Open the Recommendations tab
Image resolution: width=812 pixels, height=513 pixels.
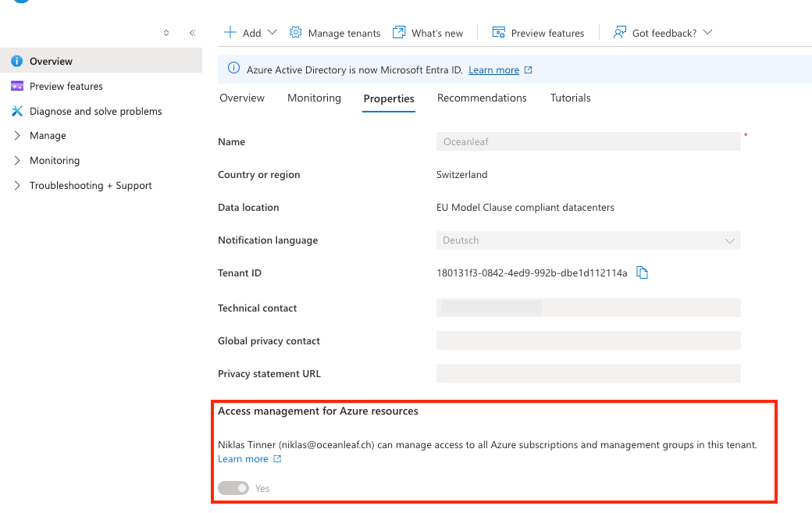[x=482, y=98]
